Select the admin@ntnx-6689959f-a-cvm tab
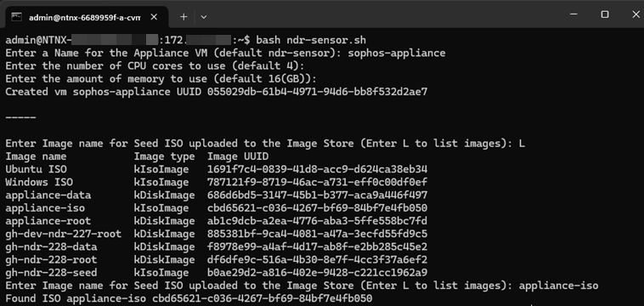644x306 pixels. (x=84, y=17)
